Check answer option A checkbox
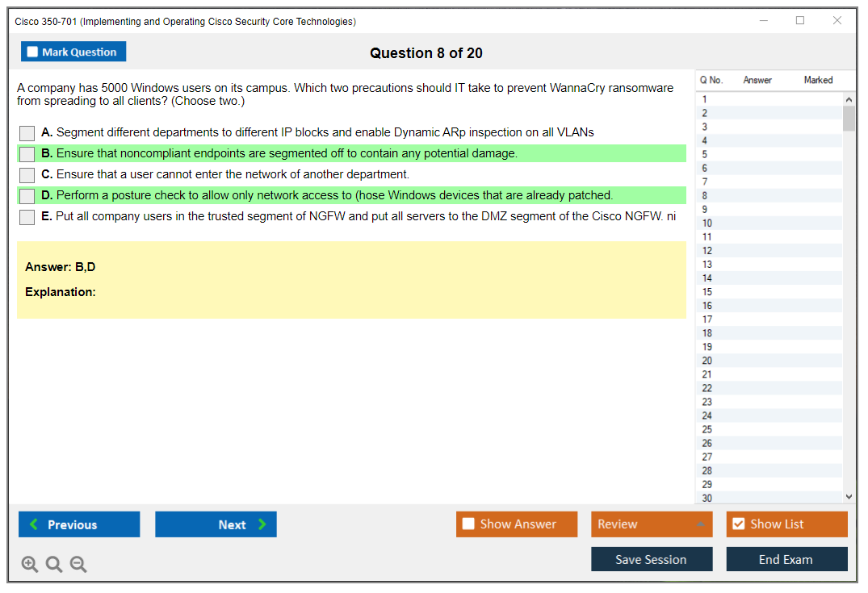The height and width of the screenshot is (593, 868). coord(27,132)
